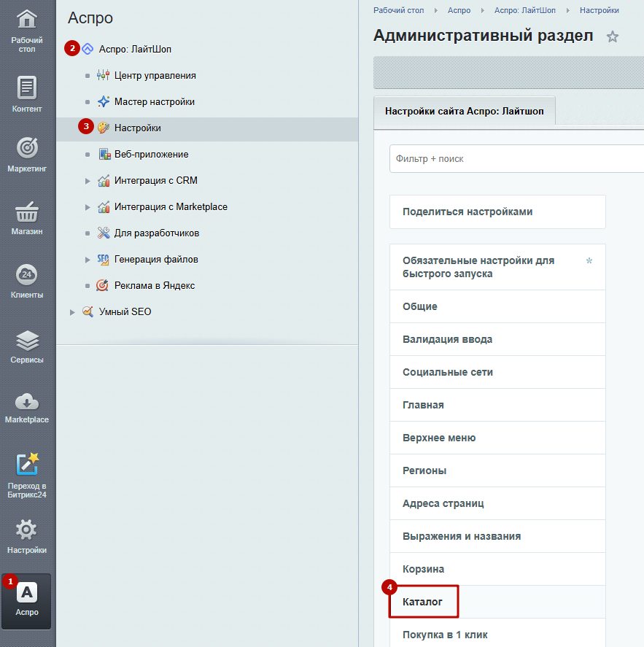644x647 pixels.
Task: Open Реклама в Яндекс in the tree
Action: click(155, 285)
